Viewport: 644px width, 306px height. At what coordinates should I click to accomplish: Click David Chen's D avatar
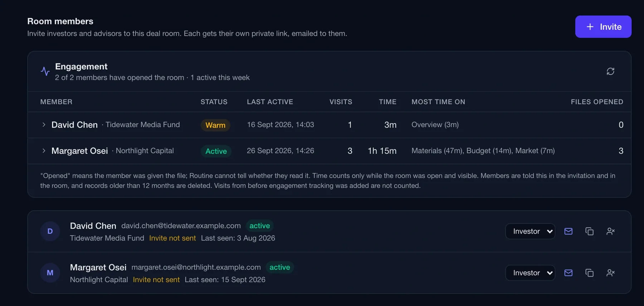[x=50, y=231]
